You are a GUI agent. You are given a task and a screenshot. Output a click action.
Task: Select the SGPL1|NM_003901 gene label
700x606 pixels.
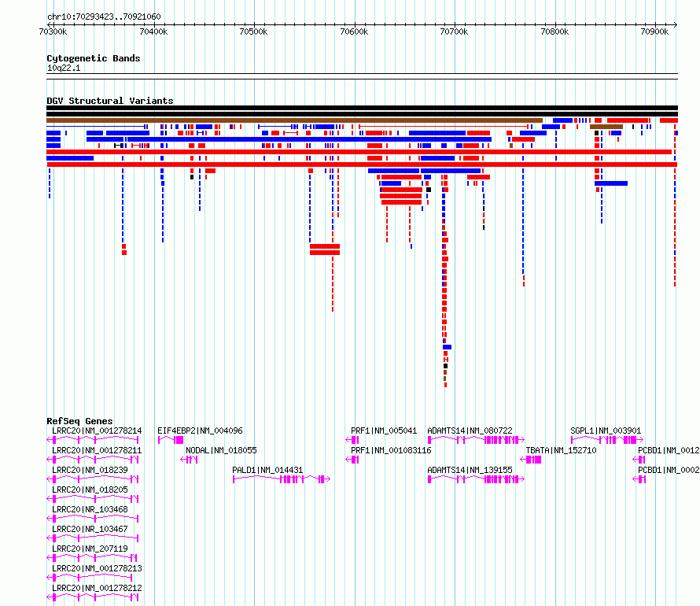point(606,430)
